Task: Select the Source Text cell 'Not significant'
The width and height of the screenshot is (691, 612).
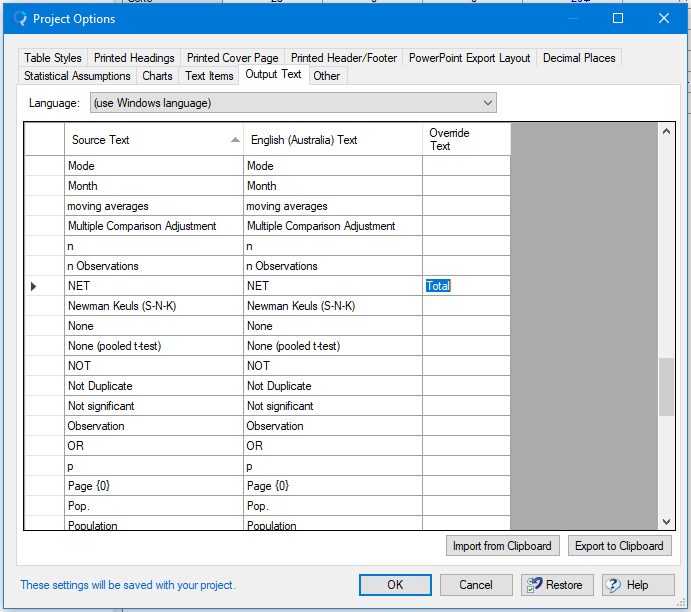Action: [154, 406]
